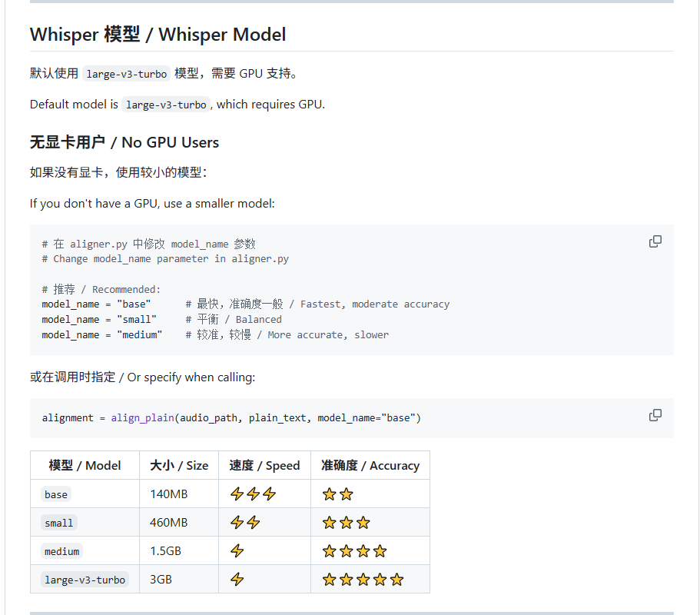Click the model_name = "small" code line
Screen dimensions: 700x615
(99, 319)
